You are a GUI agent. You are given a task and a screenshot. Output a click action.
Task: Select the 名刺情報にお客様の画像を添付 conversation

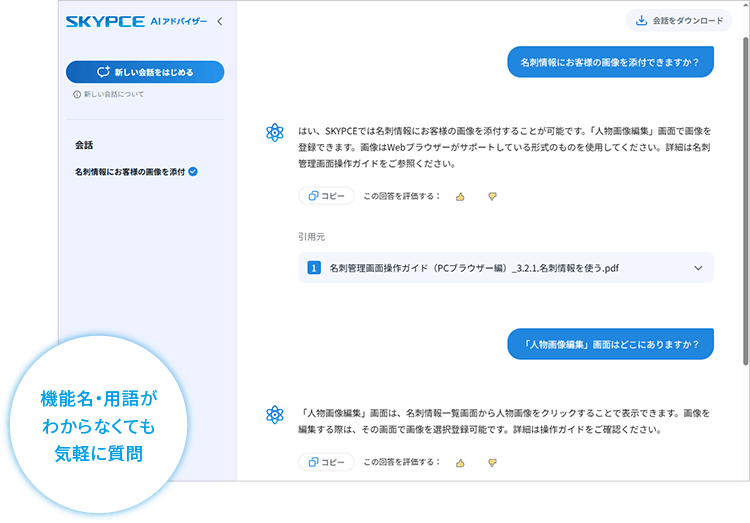[130, 172]
